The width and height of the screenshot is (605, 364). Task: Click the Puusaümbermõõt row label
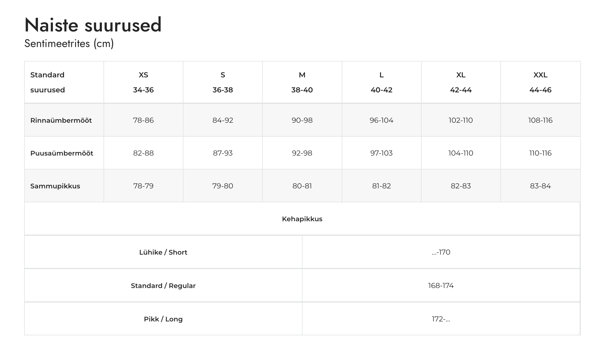coord(62,153)
